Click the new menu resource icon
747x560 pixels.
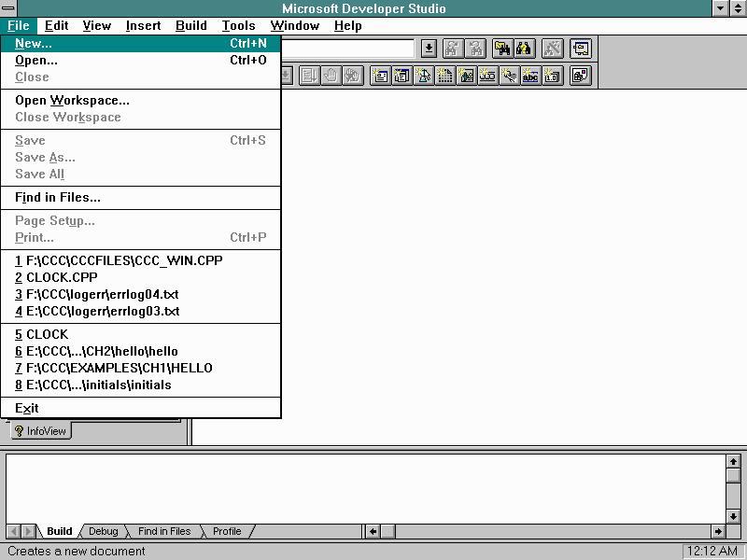(403, 76)
